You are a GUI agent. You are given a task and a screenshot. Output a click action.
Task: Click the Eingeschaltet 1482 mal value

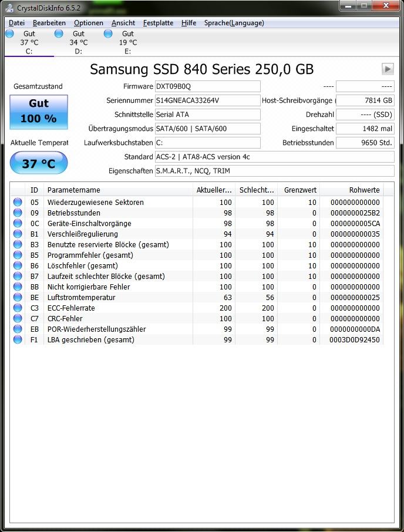click(365, 129)
